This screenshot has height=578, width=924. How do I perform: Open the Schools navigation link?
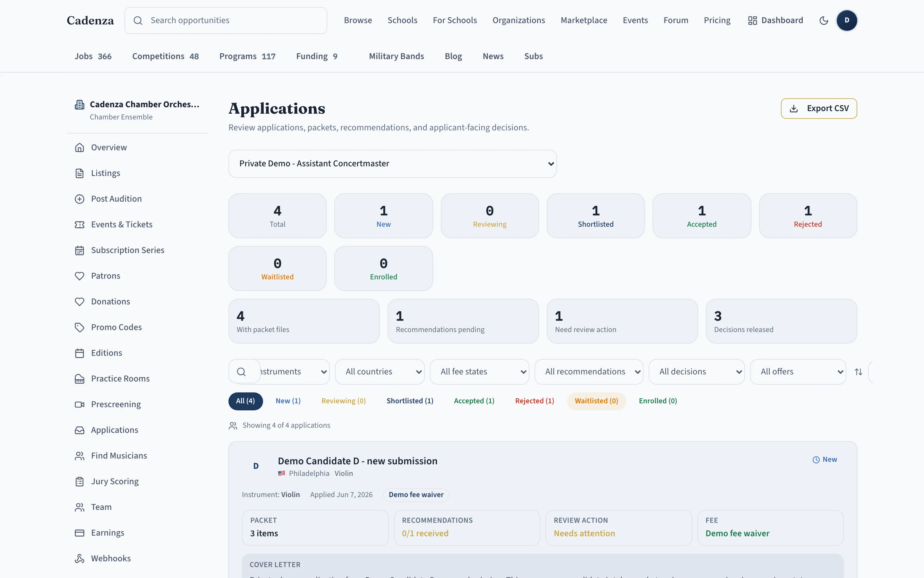tap(402, 20)
